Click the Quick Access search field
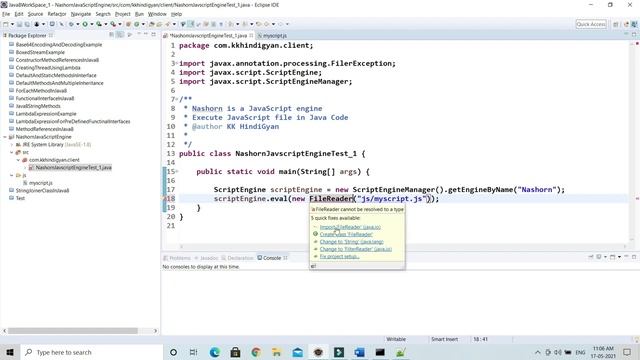The width and height of the screenshot is (640, 360). pos(591,24)
